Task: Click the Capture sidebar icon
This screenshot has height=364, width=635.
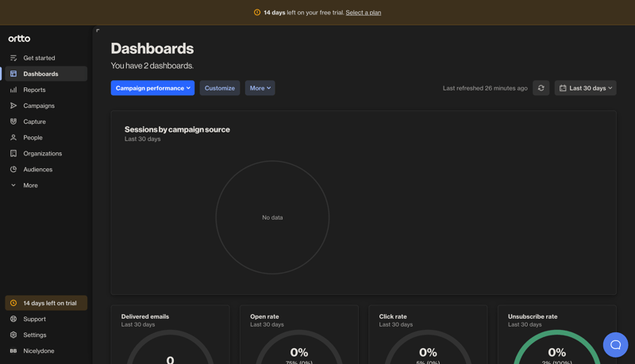Action: pos(13,121)
